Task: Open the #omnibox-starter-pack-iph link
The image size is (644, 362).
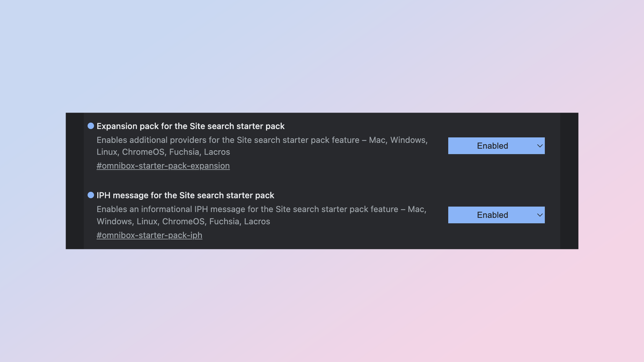Action: [x=149, y=235]
